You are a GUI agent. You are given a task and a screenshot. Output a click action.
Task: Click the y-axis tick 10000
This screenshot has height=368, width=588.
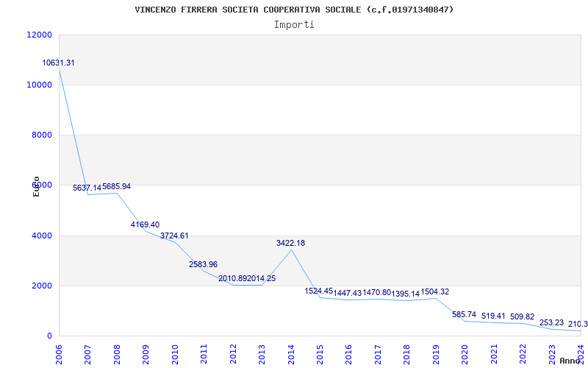pos(40,85)
